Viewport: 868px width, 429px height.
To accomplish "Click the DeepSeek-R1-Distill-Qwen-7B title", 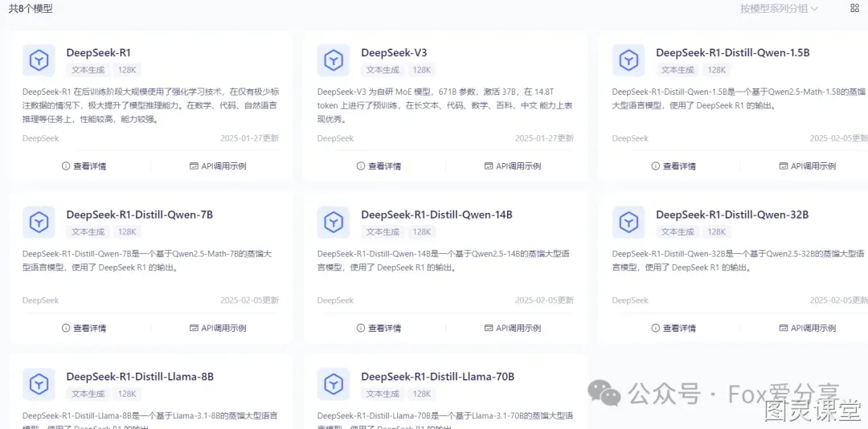I will 140,215.
